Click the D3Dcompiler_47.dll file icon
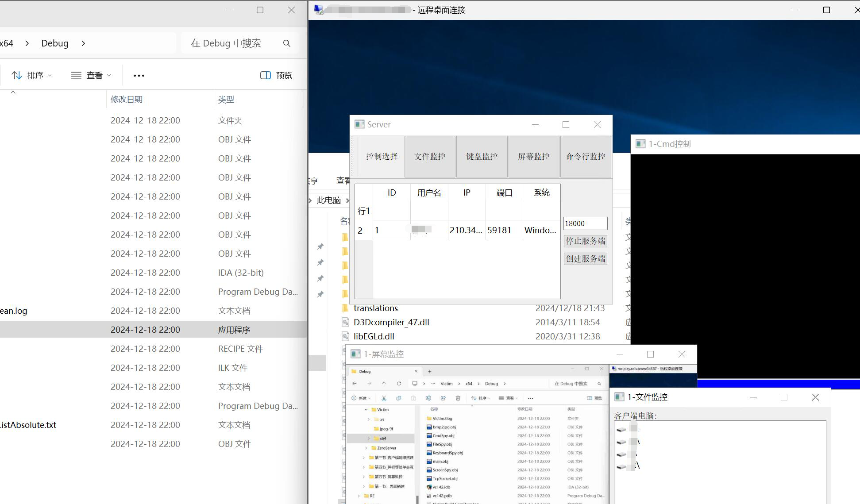 click(345, 322)
